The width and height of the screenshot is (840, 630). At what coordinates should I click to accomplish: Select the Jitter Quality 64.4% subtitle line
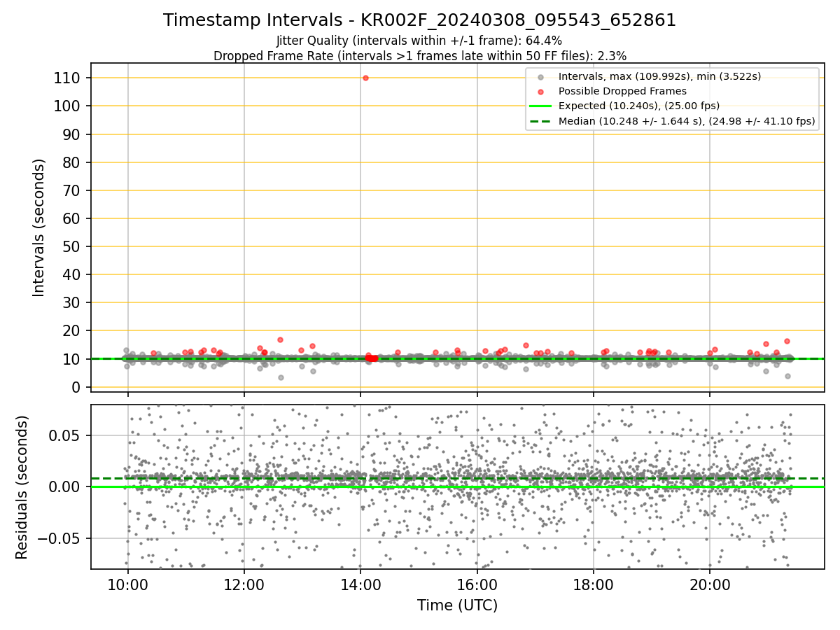pos(419,41)
